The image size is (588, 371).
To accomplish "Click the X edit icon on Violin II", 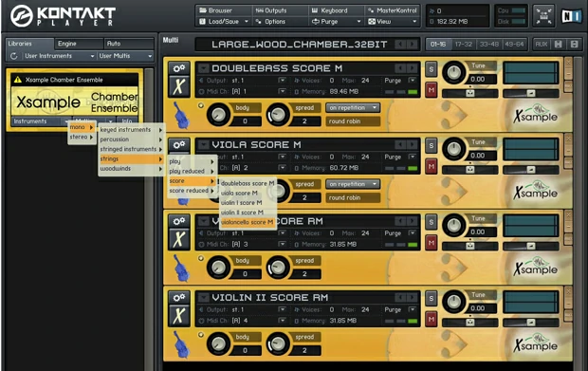I will (179, 315).
